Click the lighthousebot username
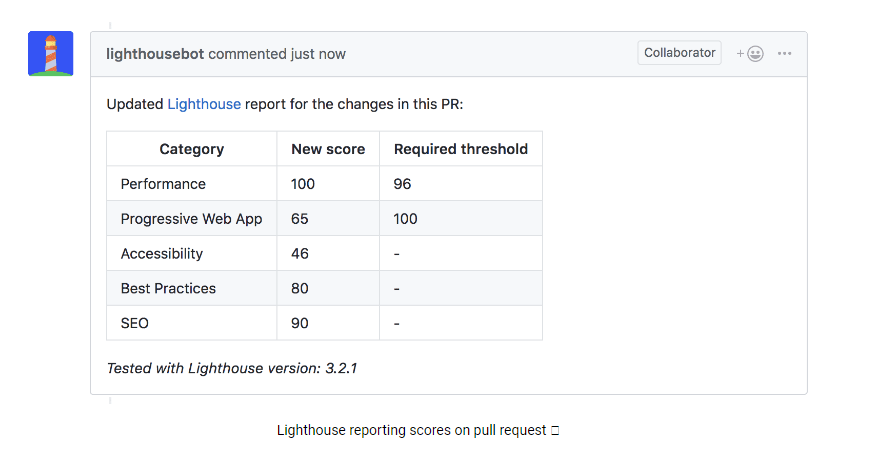 [155, 54]
